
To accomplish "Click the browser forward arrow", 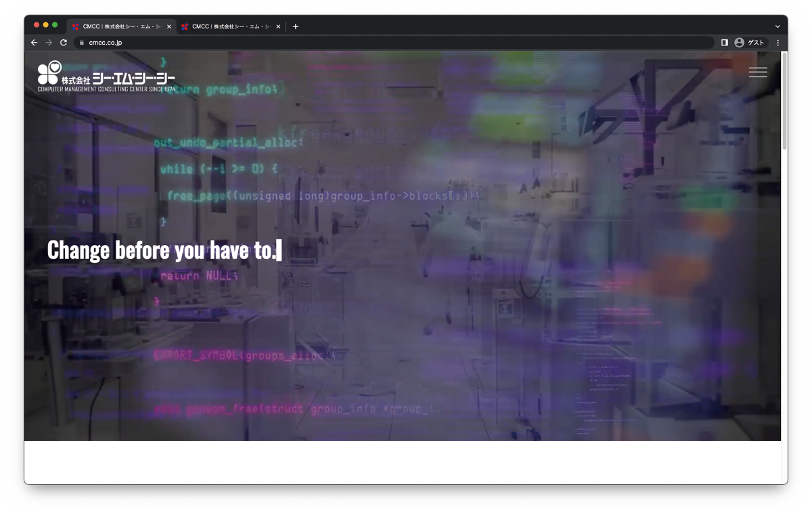I will click(x=49, y=43).
